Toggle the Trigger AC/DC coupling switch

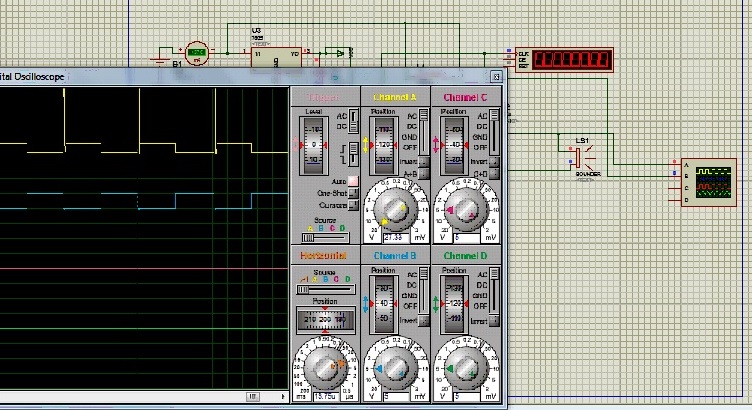pyautogui.click(x=354, y=121)
